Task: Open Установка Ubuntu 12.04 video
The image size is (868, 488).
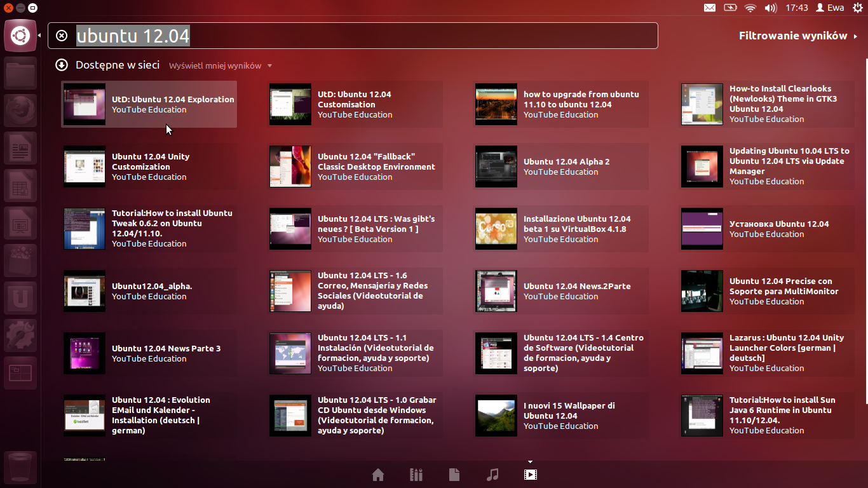Action: click(767, 229)
